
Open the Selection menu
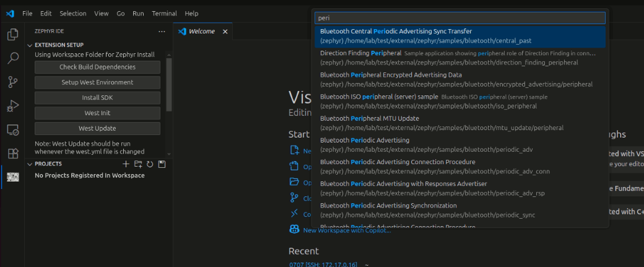pos(73,14)
